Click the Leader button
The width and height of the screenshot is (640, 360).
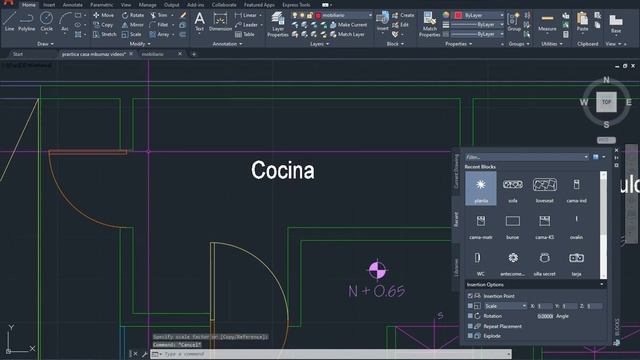coord(246,25)
